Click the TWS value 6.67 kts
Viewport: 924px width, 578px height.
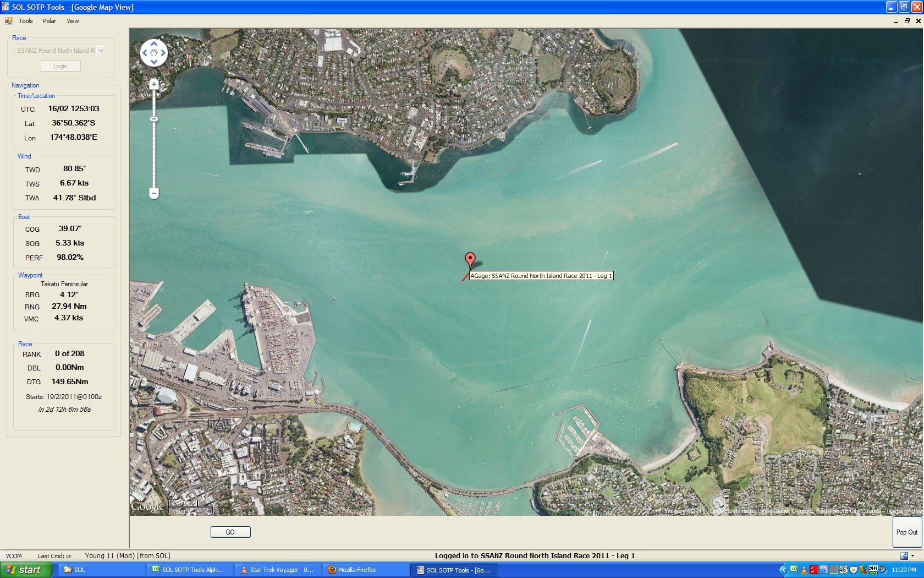[x=74, y=183]
